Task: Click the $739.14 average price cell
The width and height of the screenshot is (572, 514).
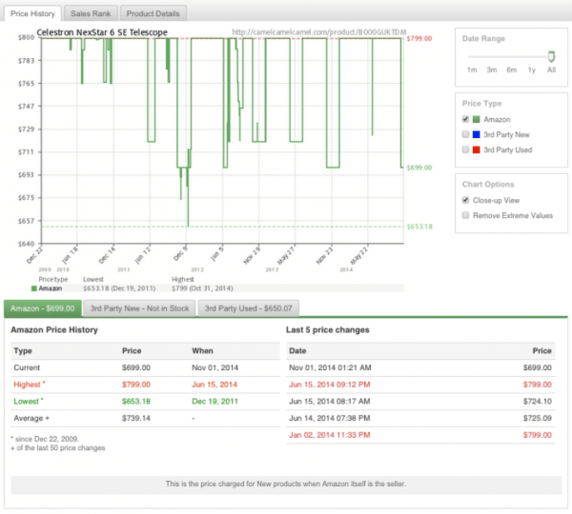Action: point(136,418)
